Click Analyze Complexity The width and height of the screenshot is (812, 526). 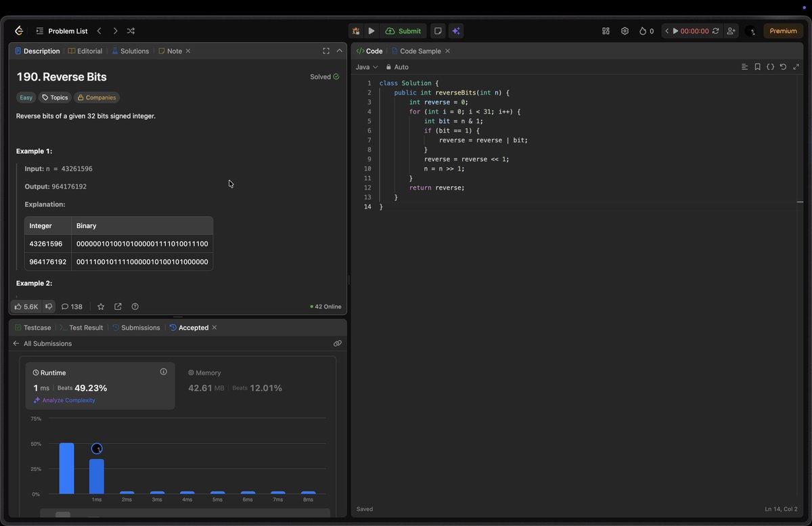coord(64,400)
